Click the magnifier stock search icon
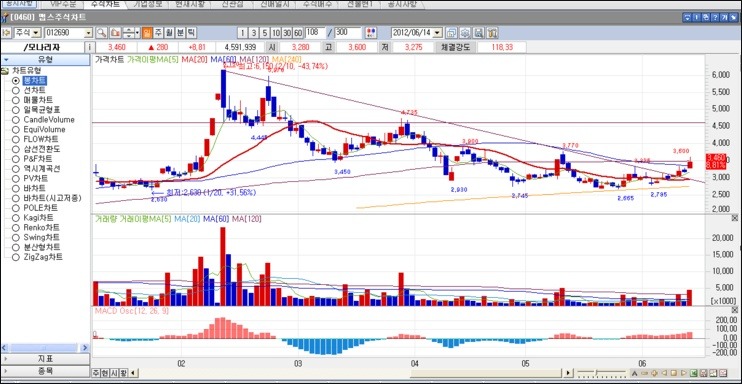This screenshot has height=384, width=742. [x=102, y=33]
